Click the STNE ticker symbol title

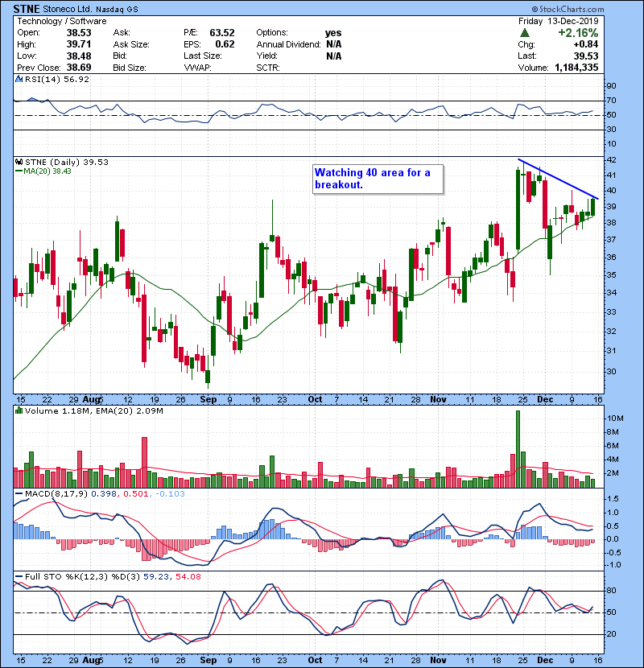coord(27,9)
